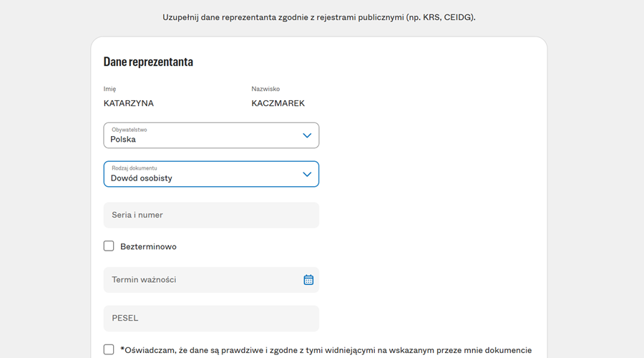Viewport: 644px width, 358px height.
Task: Click the Bezterminowo label text
Action: point(148,247)
